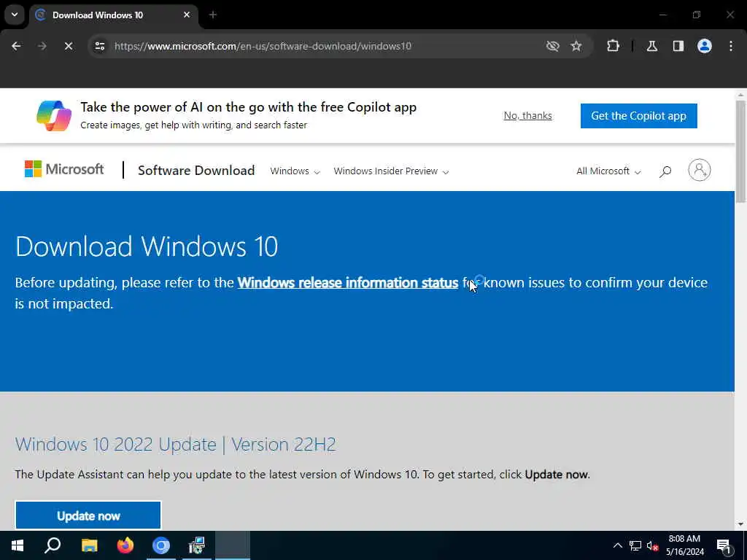Open the Chrome profile avatar

click(705, 46)
